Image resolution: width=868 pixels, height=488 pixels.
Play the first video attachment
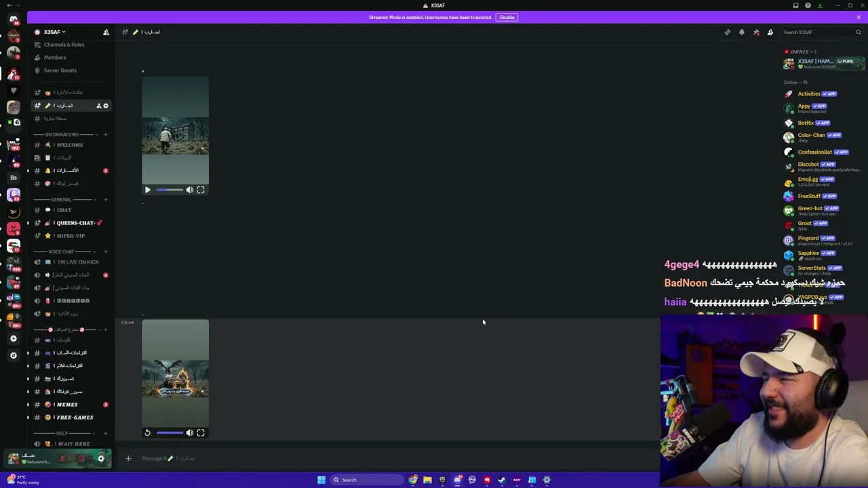coord(148,190)
